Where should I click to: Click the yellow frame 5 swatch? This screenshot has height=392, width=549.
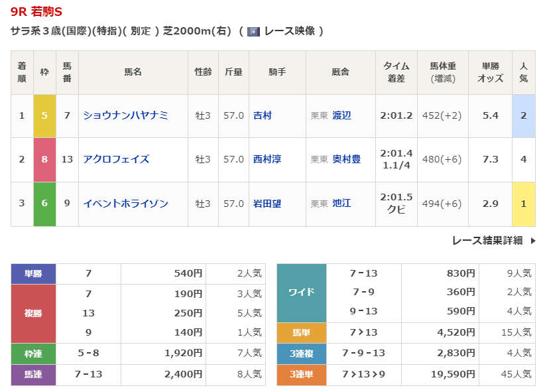[44, 115]
